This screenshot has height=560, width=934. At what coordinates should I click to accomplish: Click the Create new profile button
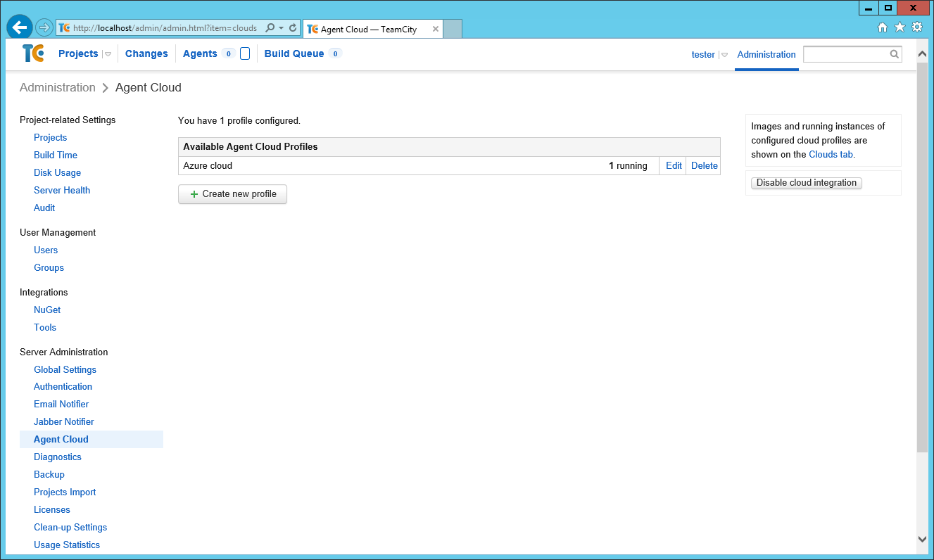[x=232, y=194]
